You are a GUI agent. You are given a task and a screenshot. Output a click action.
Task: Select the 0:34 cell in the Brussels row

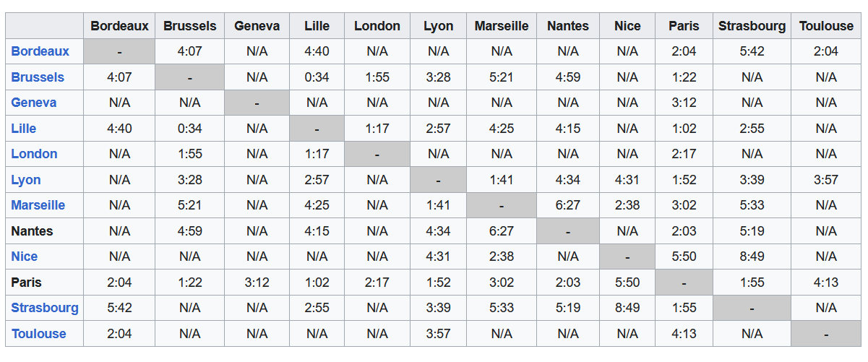[317, 77]
